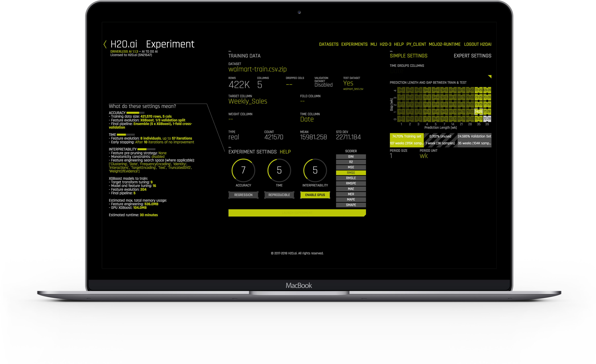
Task: Click the ACCURACY dial showing 7
Action: pyautogui.click(x=243, y=170)
